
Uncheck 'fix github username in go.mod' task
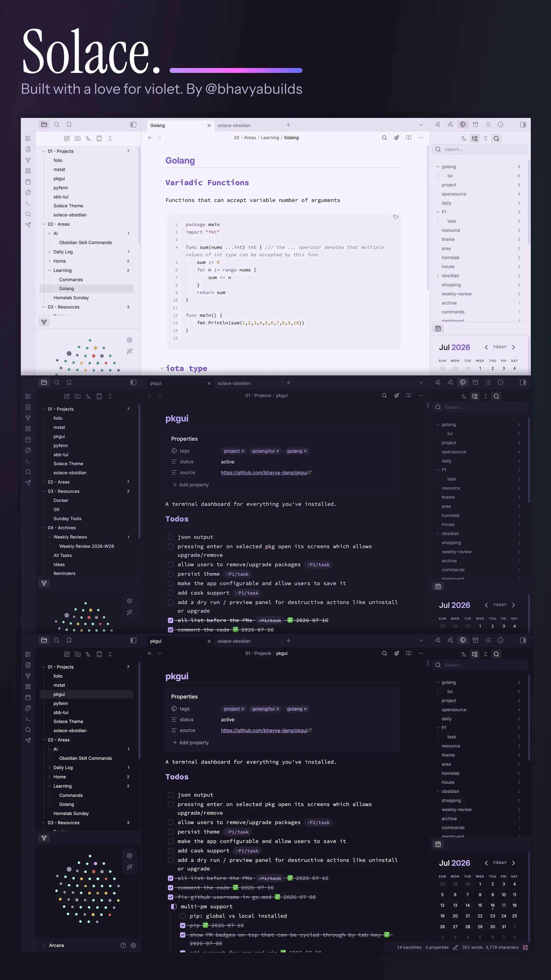(171, 897)
